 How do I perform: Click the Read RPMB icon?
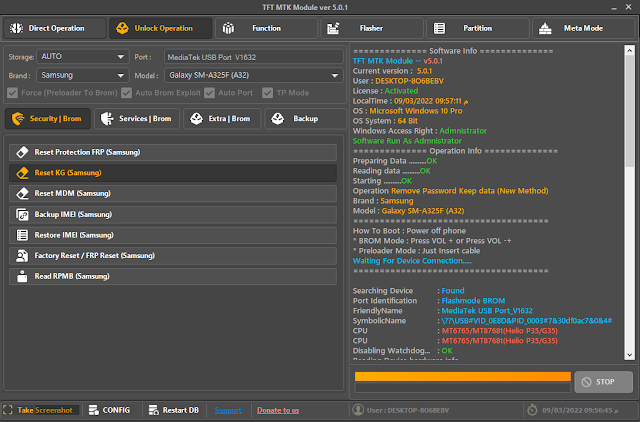coord(22,277)
